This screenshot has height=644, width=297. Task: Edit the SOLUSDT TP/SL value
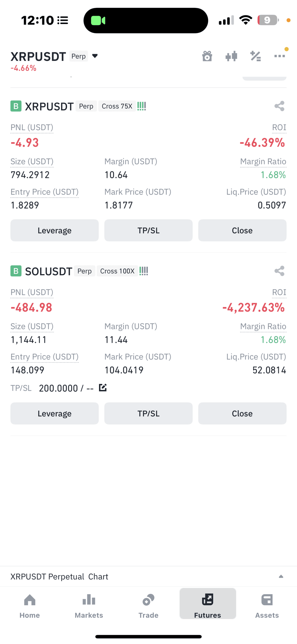[x=103, y=387]
